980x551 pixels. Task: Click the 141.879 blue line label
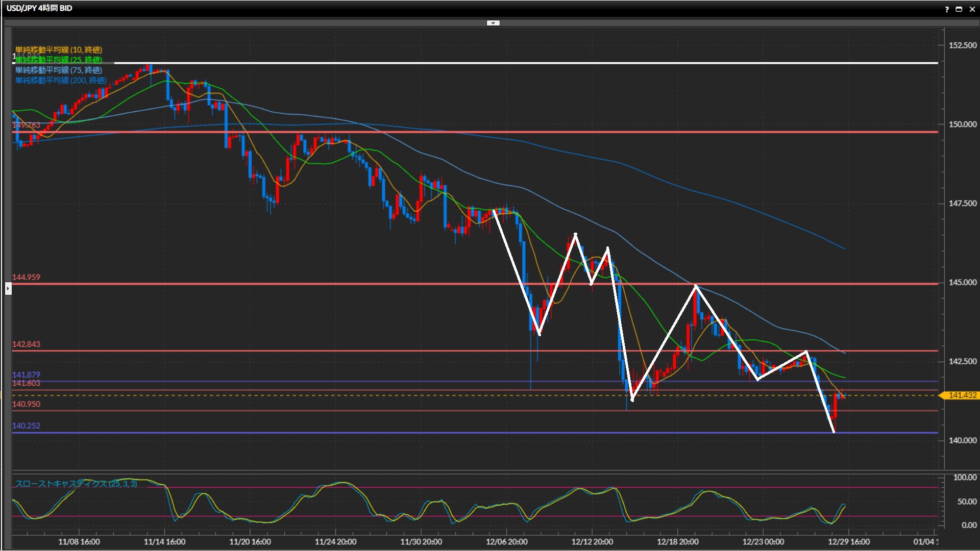coord(26,374)
